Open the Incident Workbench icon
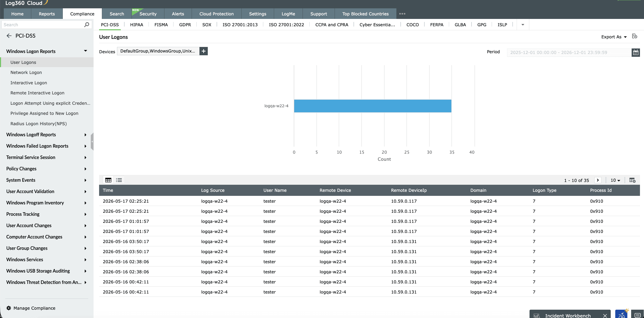The height and width of the screenshot is (318, 644). point(537,316)
